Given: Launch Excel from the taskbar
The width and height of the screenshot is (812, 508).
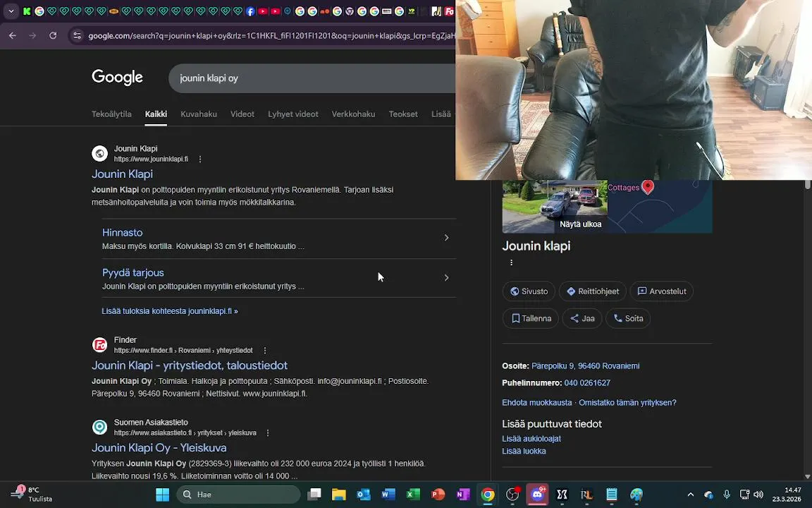Looking at the screenshot, I should (x=413, y=495).
